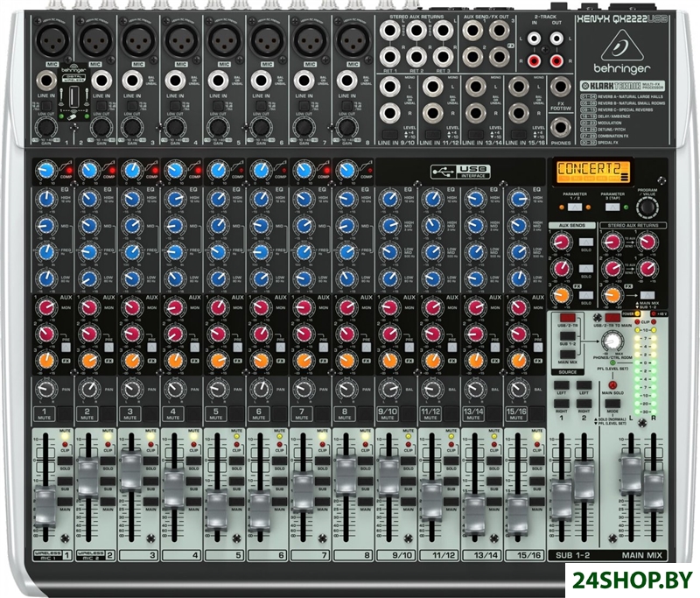Push the PARAMETER 3 (TAP) button

612,208
